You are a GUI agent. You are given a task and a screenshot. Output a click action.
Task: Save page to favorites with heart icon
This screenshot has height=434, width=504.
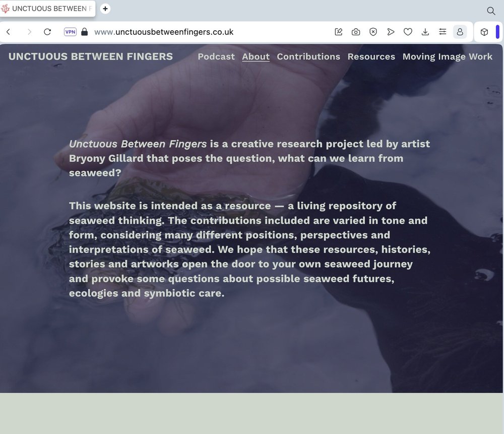408,32
